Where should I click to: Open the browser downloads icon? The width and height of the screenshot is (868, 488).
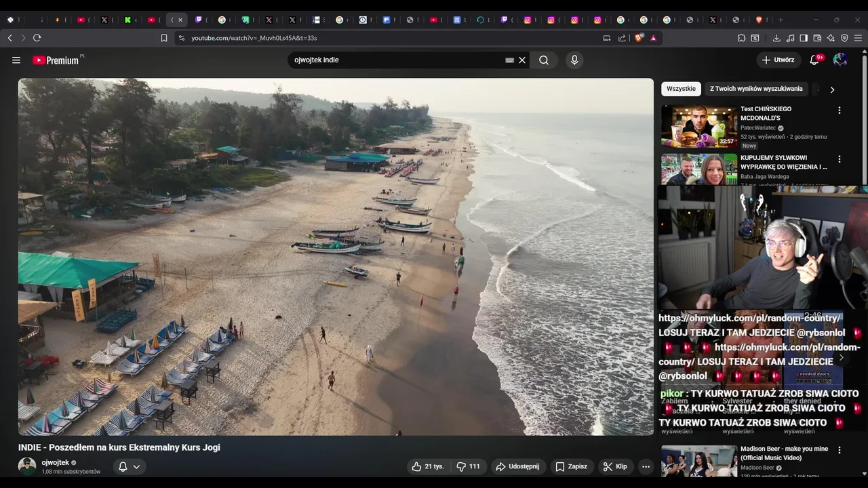[776, 38]
